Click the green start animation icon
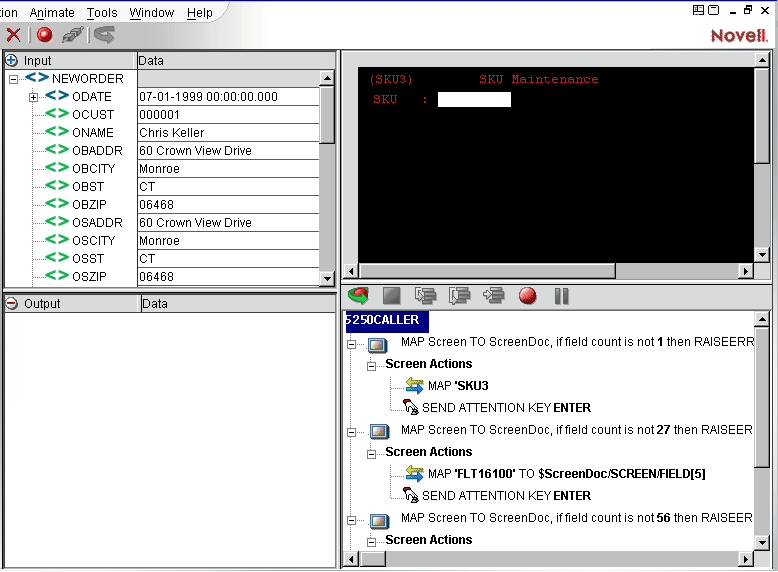The height and width of the screenshot is (572, 778). click(x=358, y=296)
